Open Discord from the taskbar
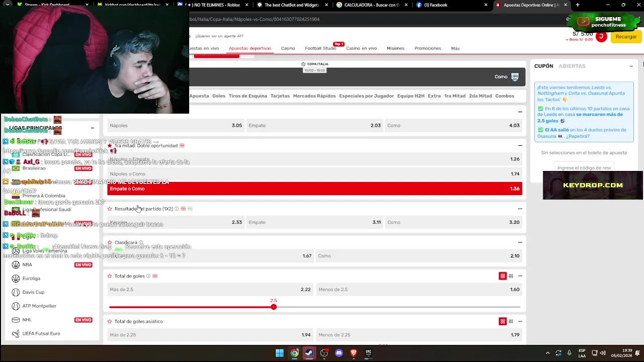The height and width of the screenshot is (362, 644). click(339, 353)
